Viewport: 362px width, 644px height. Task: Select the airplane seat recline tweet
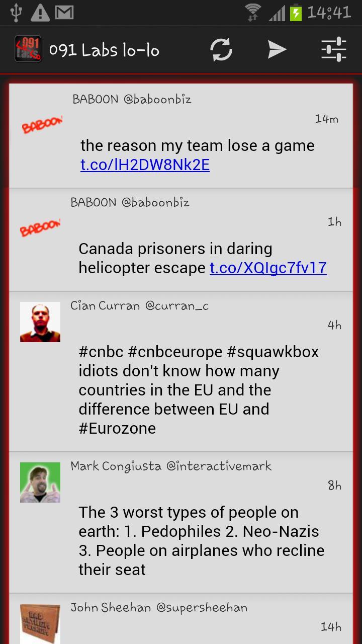202,541
